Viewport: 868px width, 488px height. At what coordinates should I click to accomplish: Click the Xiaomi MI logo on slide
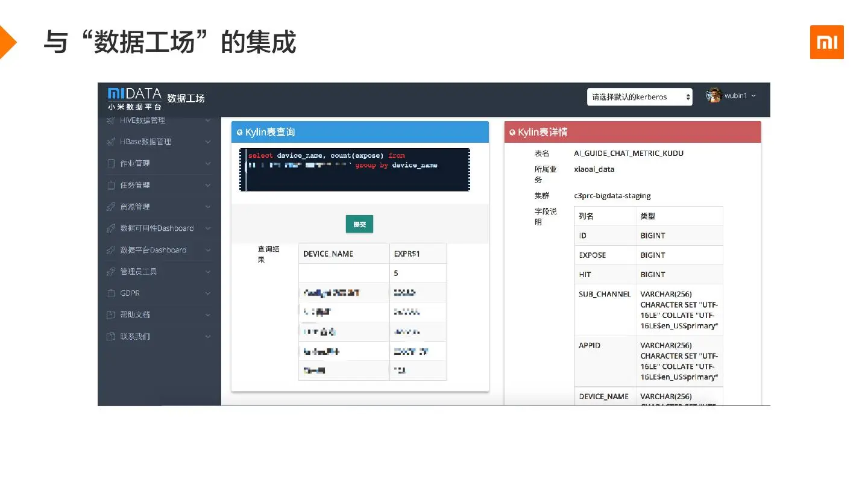(x=826, y=42)
